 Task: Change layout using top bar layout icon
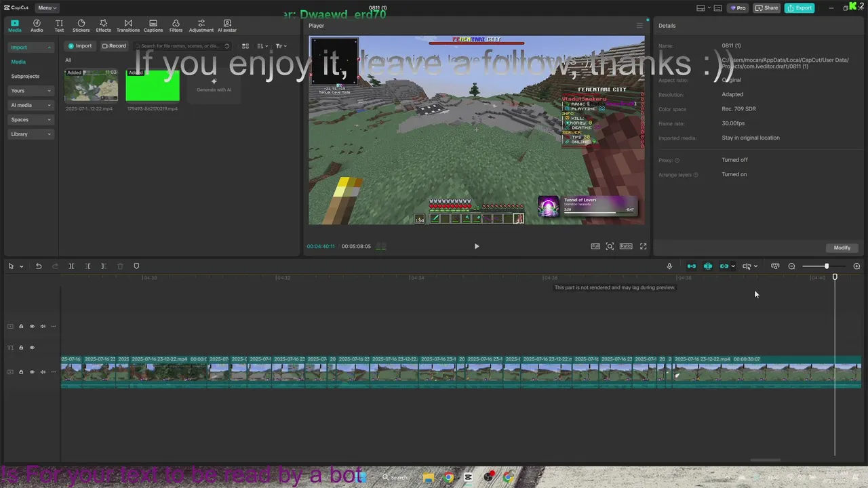(x=701, y=8)
